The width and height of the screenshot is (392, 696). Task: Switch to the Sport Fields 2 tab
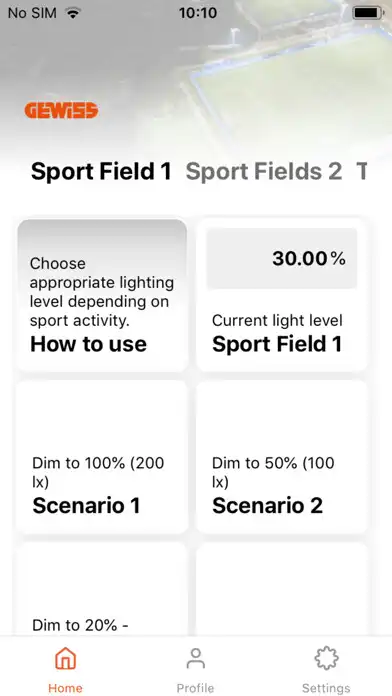(264, 171)
